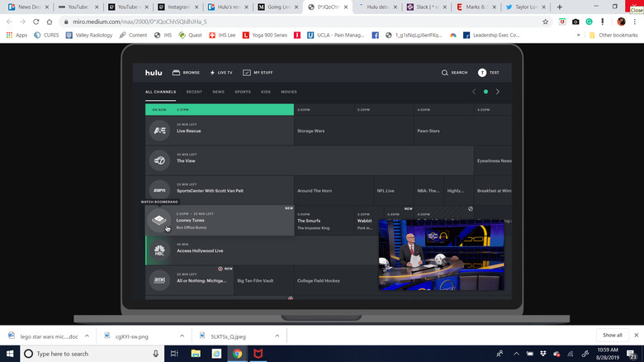Open the TEST profile avatar
This screenshot has height=362, width=644.
point(482,73)
